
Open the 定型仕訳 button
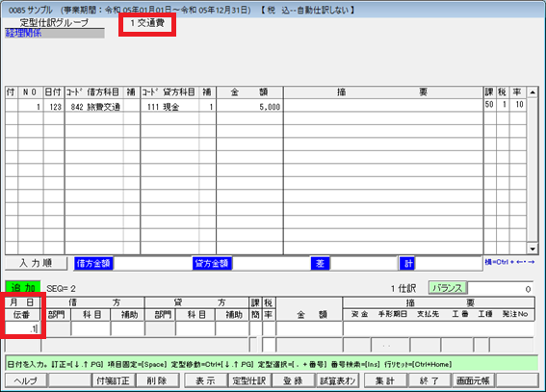[x=249, y=380]
